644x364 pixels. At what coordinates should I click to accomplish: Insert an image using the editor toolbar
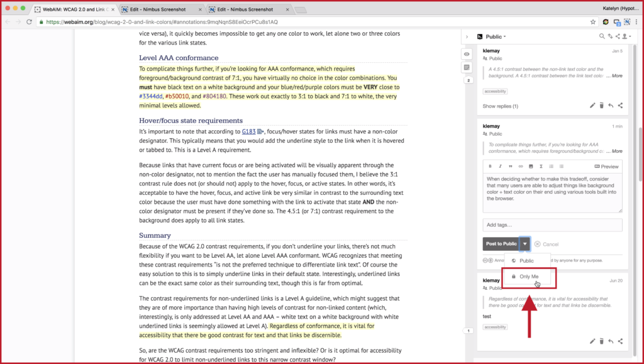(x=531, y=167)
